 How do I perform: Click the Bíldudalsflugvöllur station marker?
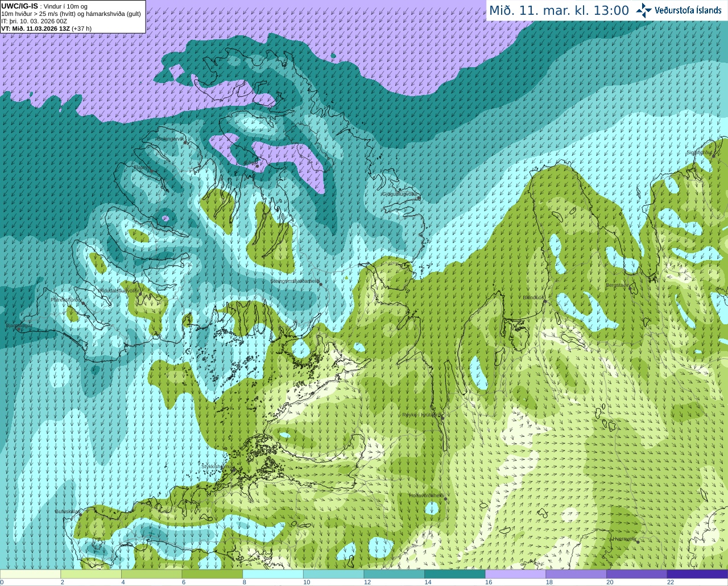point(140,294)
